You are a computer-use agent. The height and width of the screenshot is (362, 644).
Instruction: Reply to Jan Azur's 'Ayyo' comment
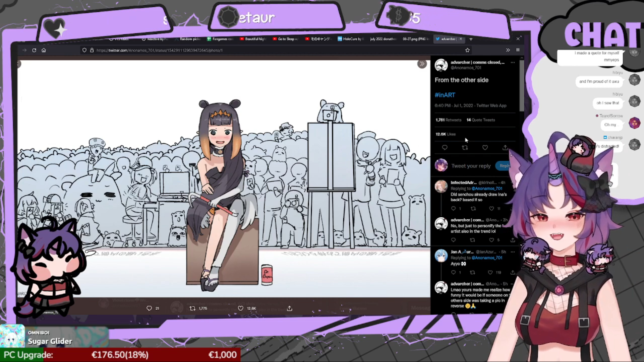(x=453, y=273)
